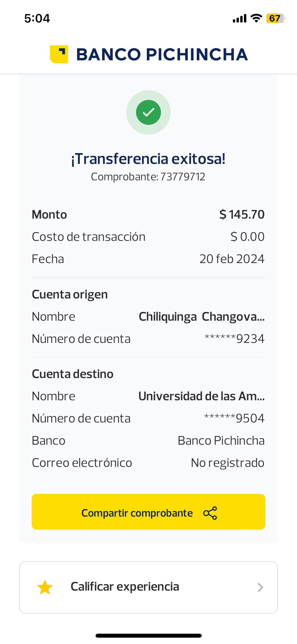Tap the origin account number ******9234
Image resolution: width=297 pixels, height=644 pixels.
point(234,339)
